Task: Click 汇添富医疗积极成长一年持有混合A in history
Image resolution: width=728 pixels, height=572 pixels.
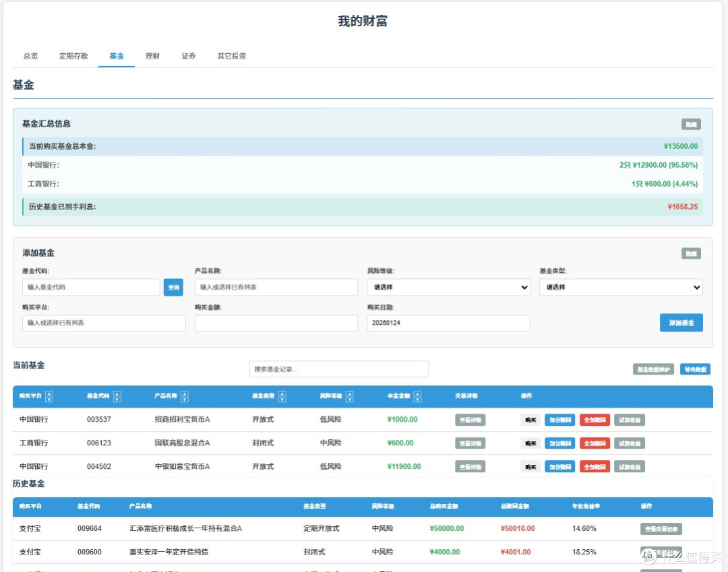Action: coord(186,528)
